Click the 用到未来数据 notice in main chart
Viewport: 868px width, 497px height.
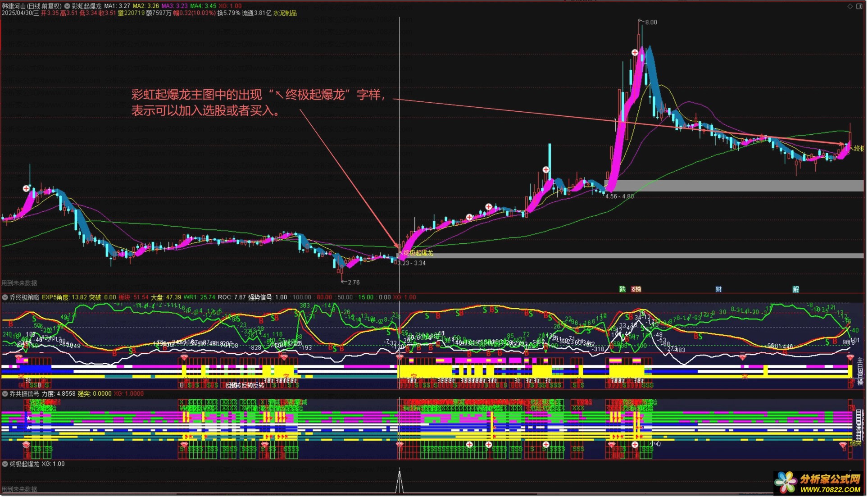[19, 283]
